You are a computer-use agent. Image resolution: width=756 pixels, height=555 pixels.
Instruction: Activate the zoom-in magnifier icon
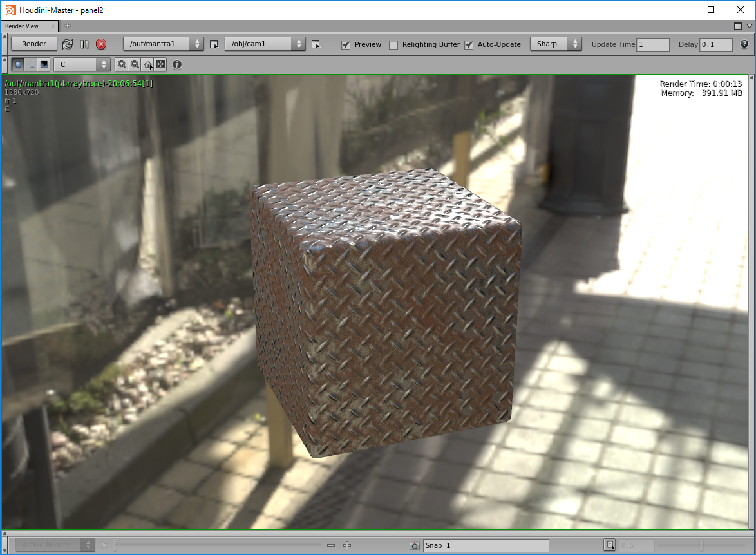tap(122, 64)
